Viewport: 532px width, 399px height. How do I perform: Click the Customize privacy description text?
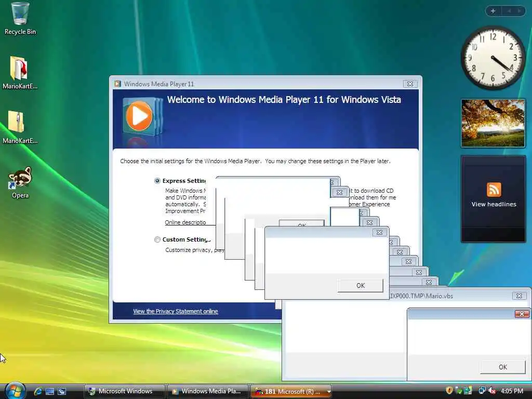pos(194,250)
